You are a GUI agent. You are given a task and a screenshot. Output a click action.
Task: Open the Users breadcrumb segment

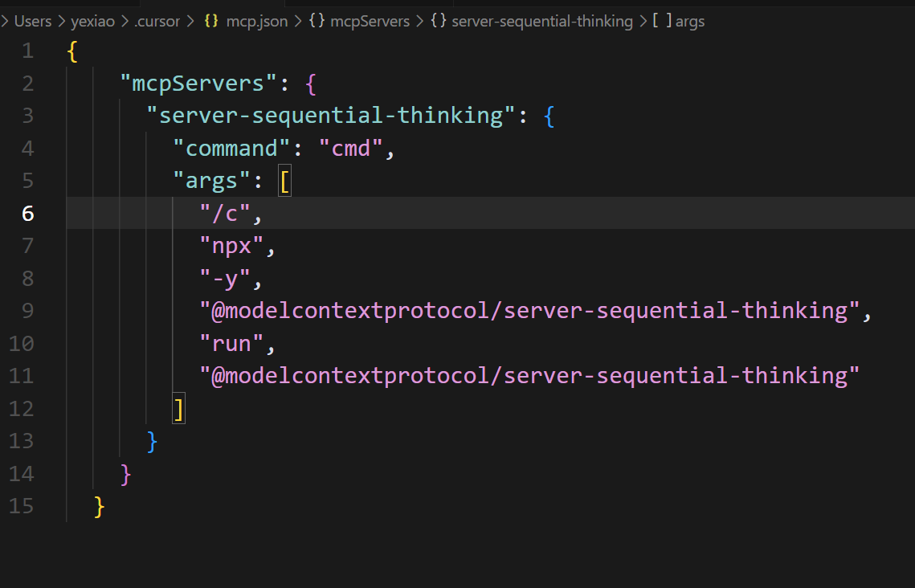click(33, 22)
